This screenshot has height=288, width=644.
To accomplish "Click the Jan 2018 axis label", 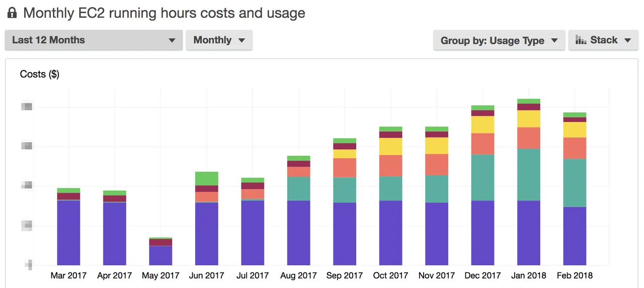I will click(529, 275).
